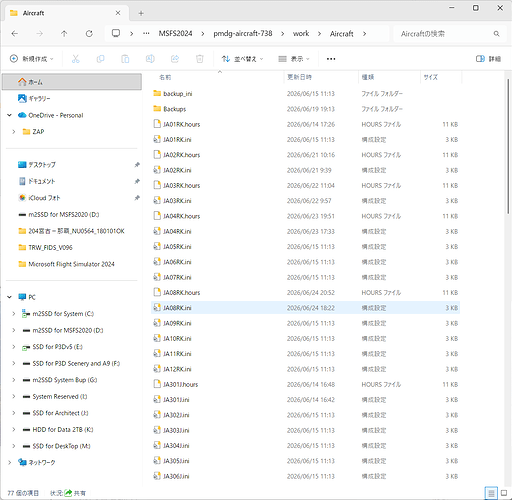Click the Paste clipboard icon
Viewport: 512px width, 500px height.
tap(125, 59)
